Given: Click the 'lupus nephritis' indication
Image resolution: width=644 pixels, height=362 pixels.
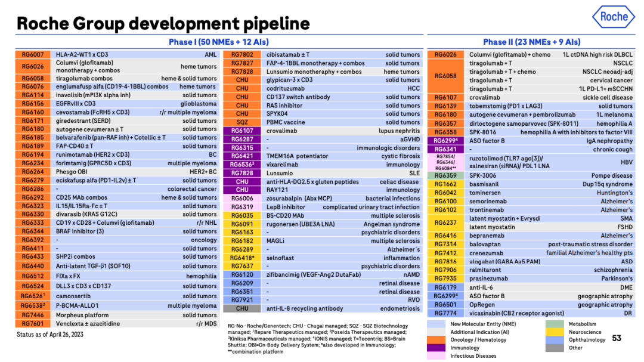Looking at the screenshot, I should click(x=399, y=131).
